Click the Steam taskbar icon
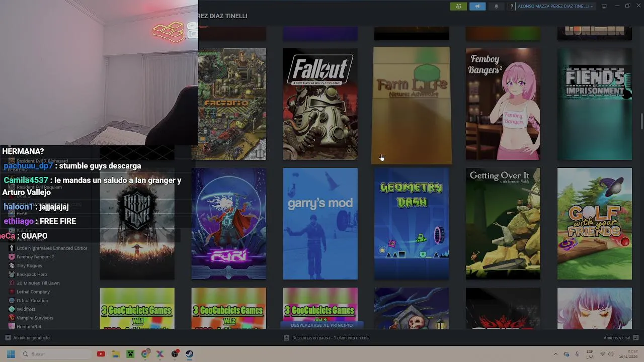644x362 pixels. click(x=189, y=354)
